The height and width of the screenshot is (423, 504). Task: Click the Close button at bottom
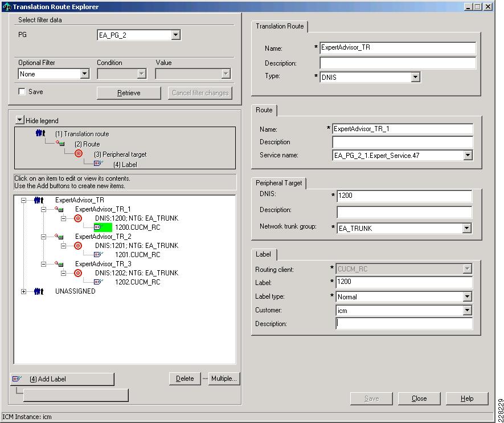419,398
